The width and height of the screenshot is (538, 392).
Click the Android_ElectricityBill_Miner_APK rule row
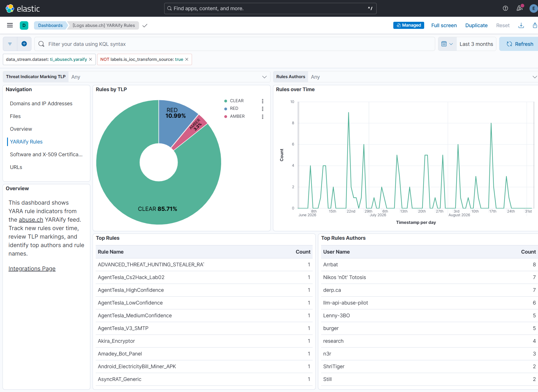204,367
